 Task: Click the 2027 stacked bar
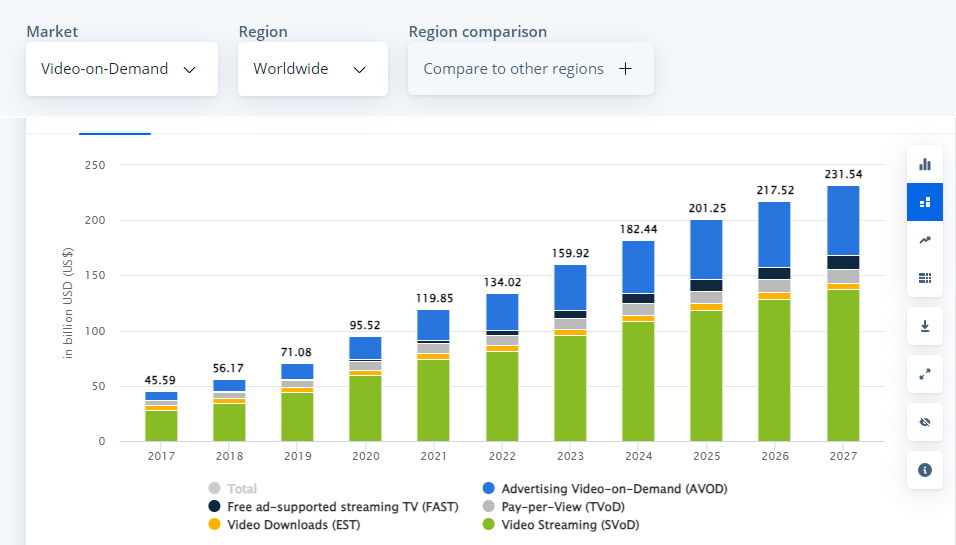(843, 313)
